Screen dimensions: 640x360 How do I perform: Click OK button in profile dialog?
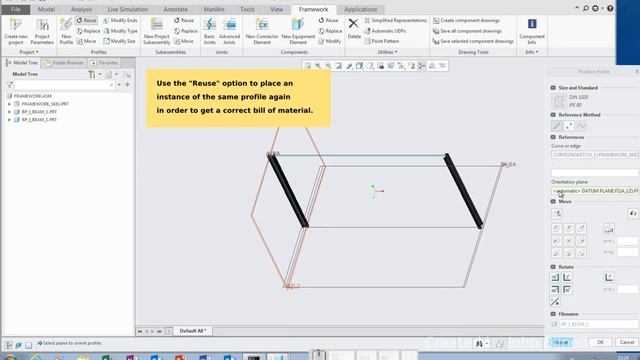pos(600,342)
